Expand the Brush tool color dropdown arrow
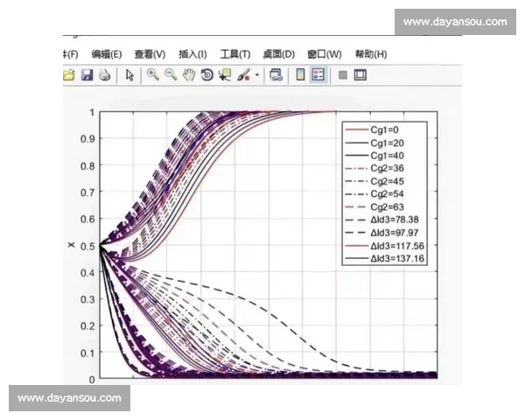This screenshot has width=525, height=420. tap(257, 75)
